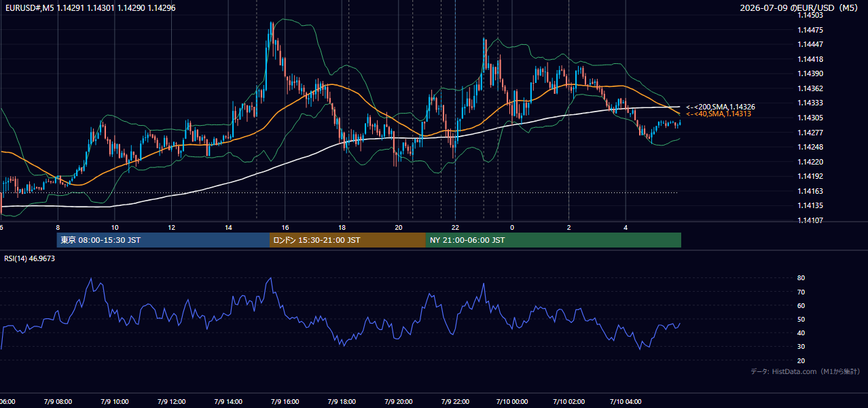Click price axis label 1.14305
This screenshot has height=408, width=868.
810,118
